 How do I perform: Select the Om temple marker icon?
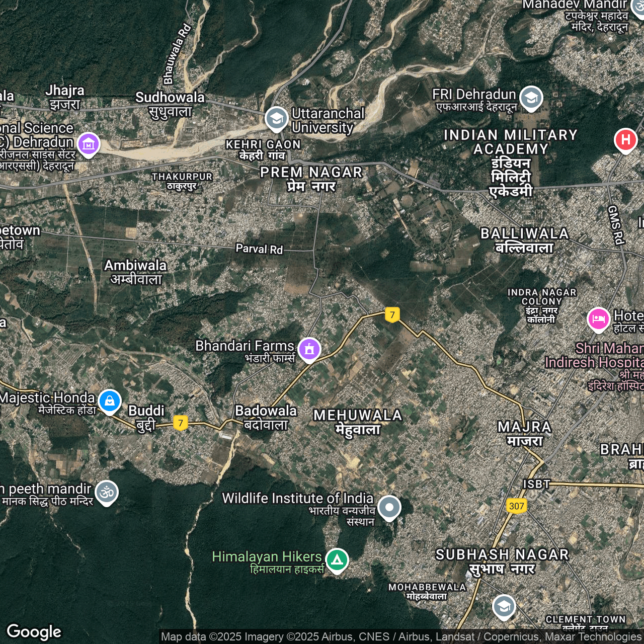coord(107,492)
